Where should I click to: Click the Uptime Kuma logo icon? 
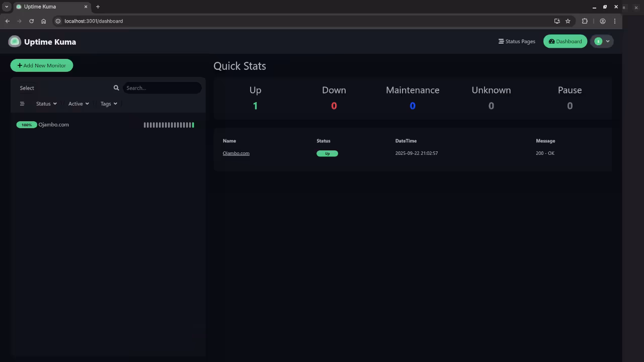coord(15,42)
